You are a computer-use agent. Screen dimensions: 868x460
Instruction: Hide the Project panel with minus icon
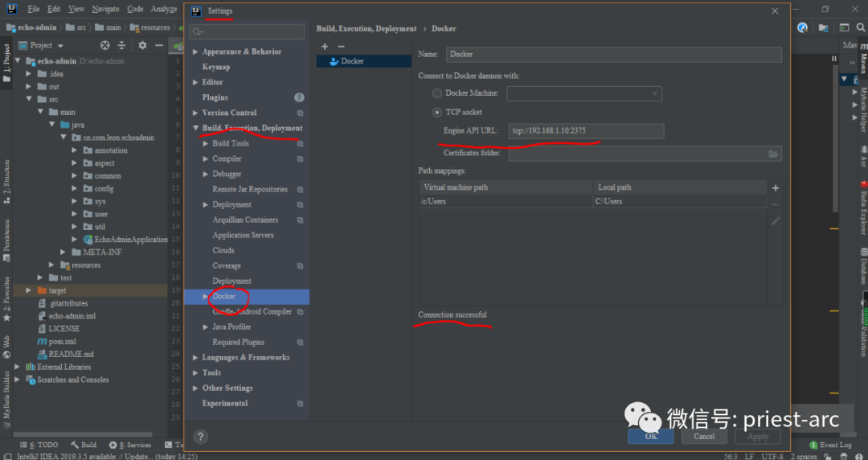coord(159,46)
